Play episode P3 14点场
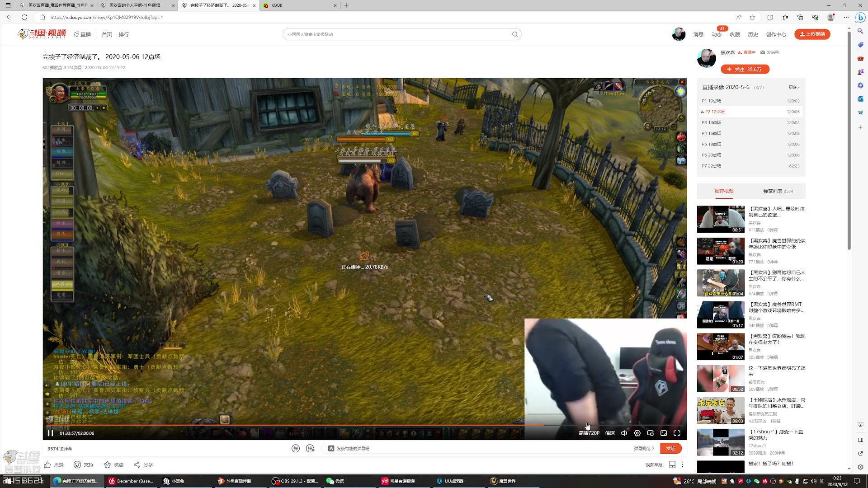The image size is (868, 488). point(751,122)
